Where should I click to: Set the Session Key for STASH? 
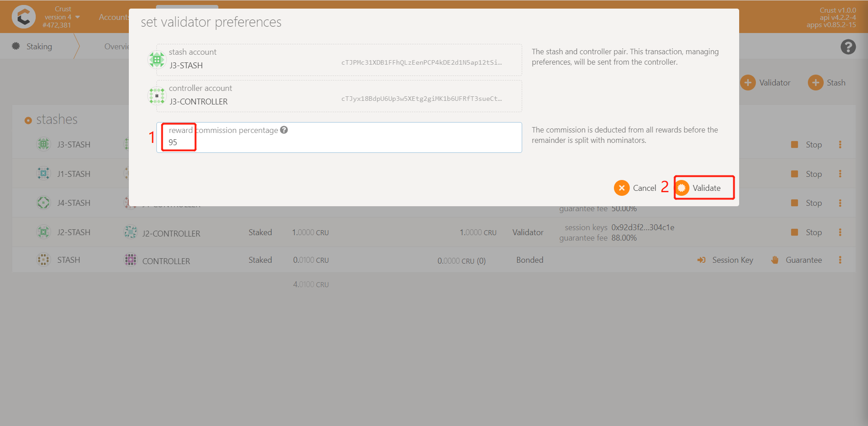(725, 260)
